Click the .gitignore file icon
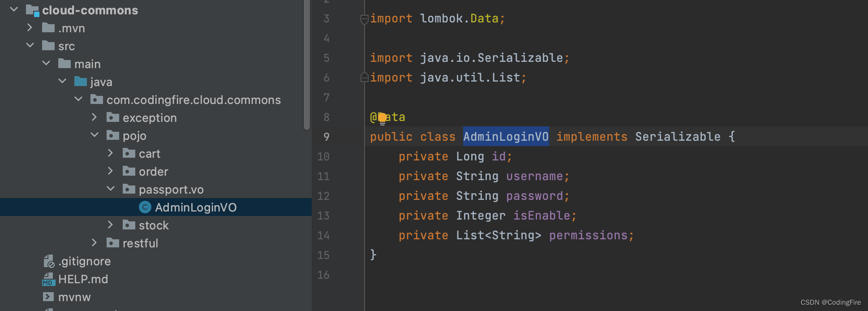 pos(48,261)
